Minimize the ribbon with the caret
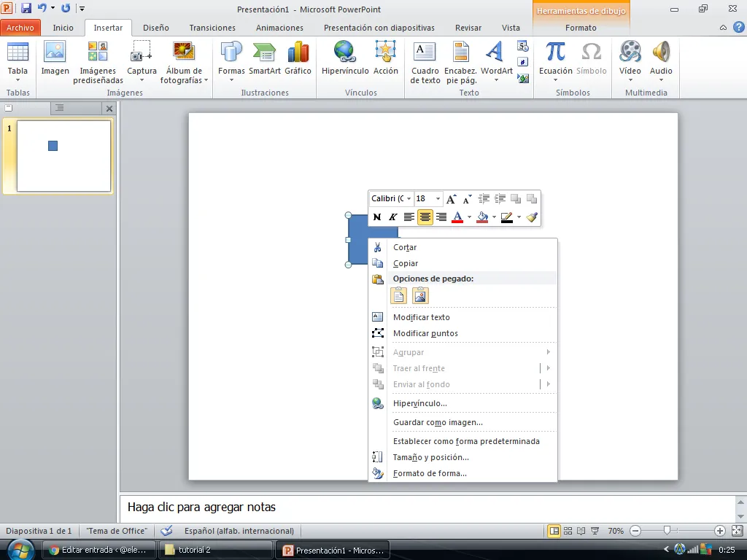This screenshot has width=747, height=560. click(723, 28)
